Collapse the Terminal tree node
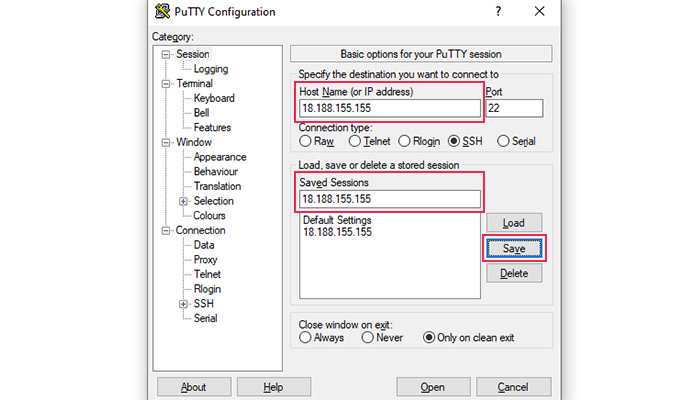The height and width of the screenshot is (400, 700). (166, 84)
